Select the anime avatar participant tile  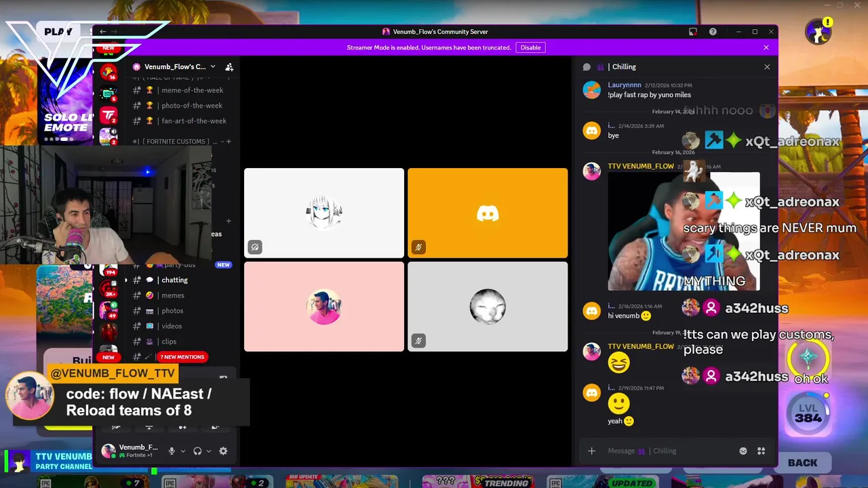pyautogui.click(x=324, y=213)
